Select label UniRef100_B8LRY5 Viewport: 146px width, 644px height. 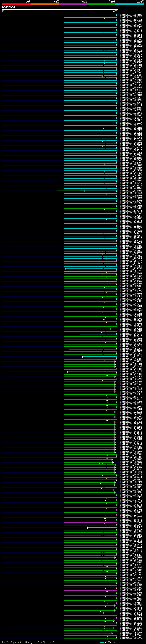131,397
